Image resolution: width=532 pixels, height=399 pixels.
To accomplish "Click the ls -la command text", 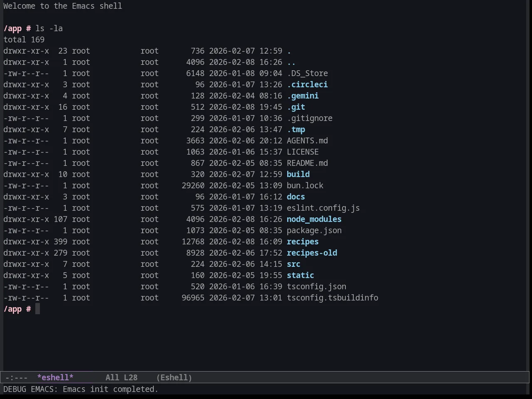I will 49,28.
